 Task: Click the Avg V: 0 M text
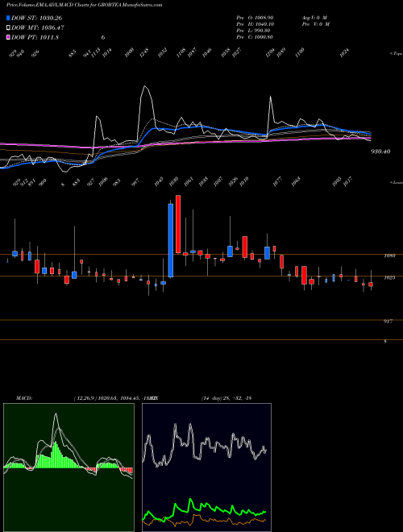pos(314,17)
